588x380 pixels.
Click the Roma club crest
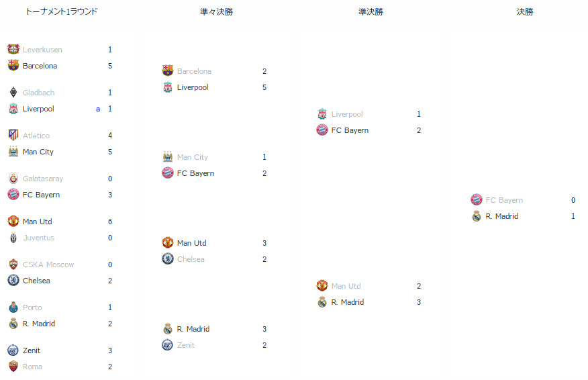pyautogui.click(x=13, y=366)
